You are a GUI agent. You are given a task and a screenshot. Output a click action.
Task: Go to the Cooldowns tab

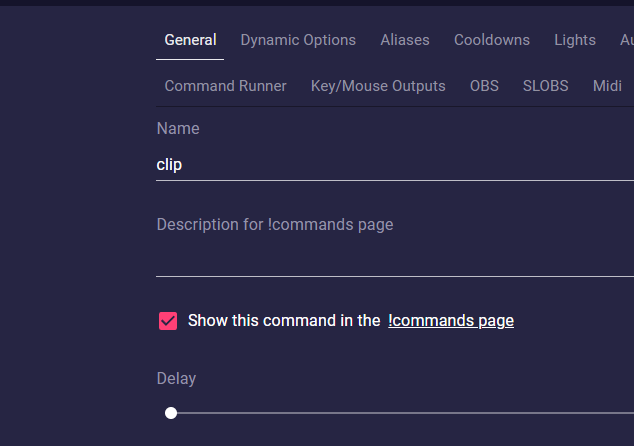(x=492, y=40)
